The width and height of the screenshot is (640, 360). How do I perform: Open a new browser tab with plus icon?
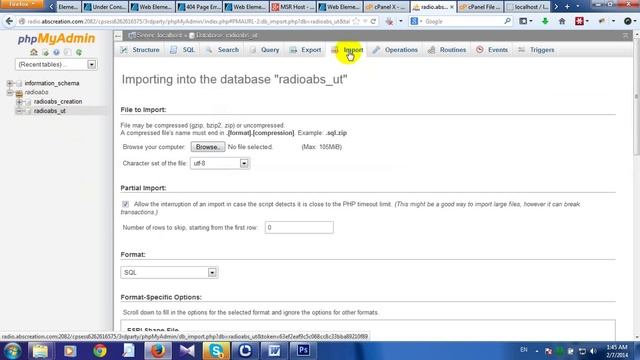567,7
